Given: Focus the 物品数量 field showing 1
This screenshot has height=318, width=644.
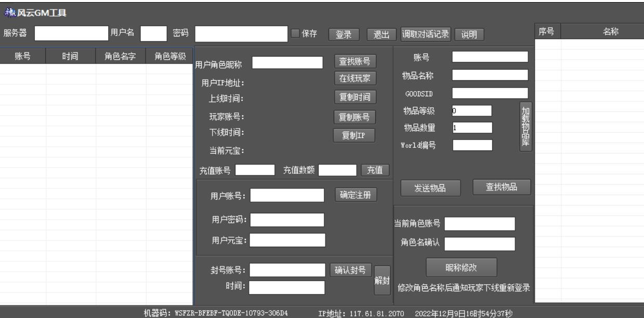Looking at the screenshot, I should [x=472, y=128].
